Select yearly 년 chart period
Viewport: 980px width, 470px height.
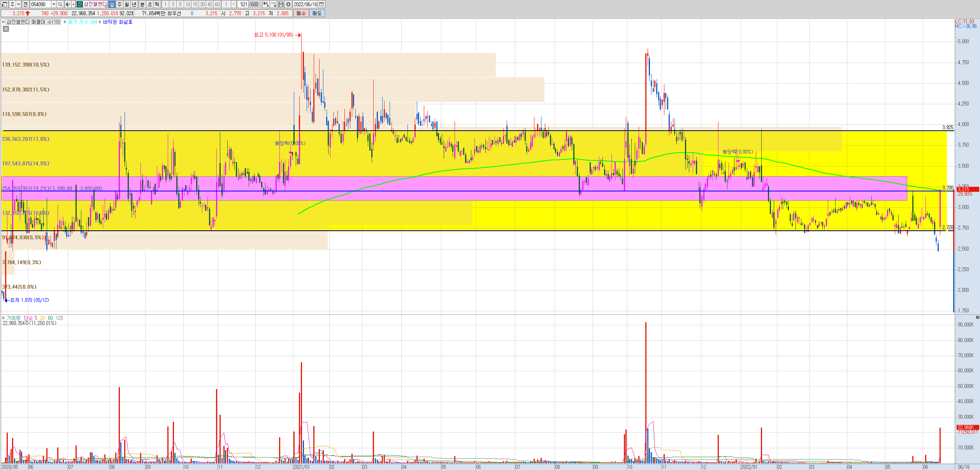coord(134,4)
